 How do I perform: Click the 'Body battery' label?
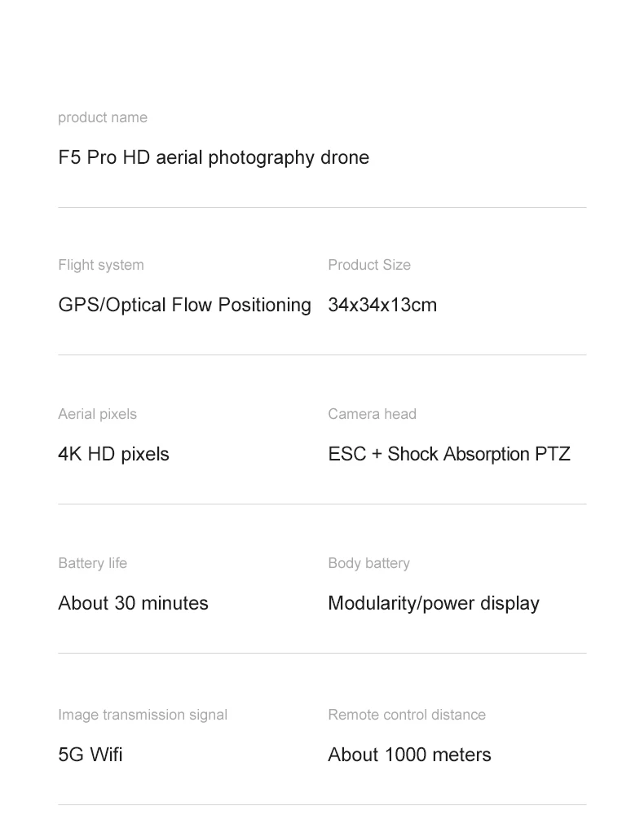coord(368,563)
